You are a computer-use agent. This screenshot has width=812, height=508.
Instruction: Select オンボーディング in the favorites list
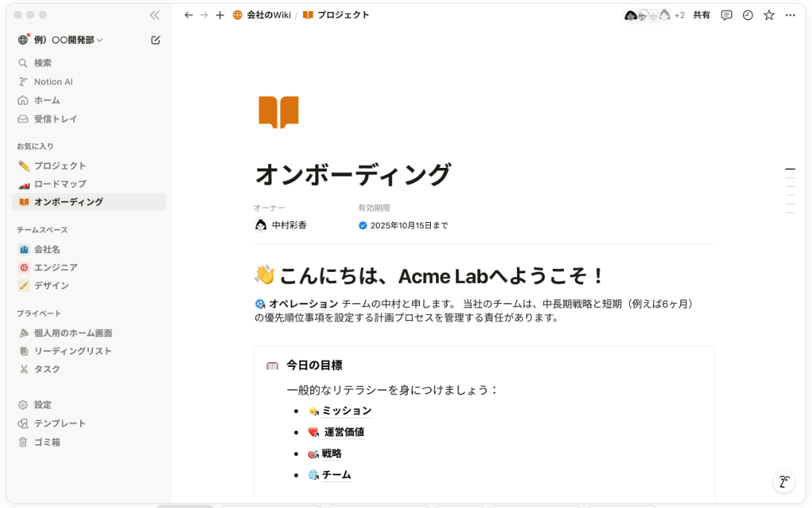(88, 202)
